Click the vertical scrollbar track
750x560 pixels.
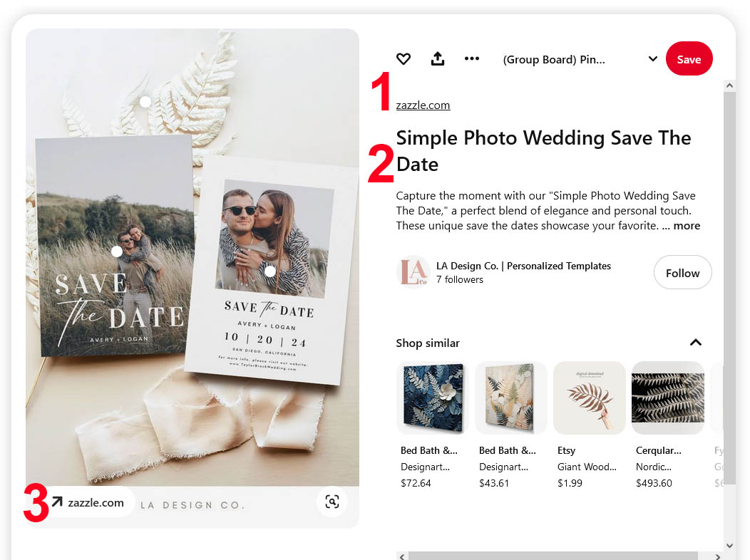point(729,316)
